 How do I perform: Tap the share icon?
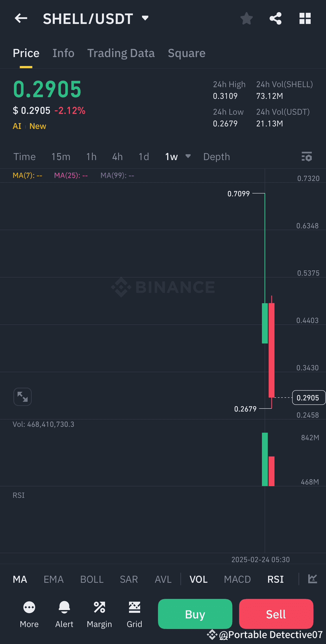276,18
